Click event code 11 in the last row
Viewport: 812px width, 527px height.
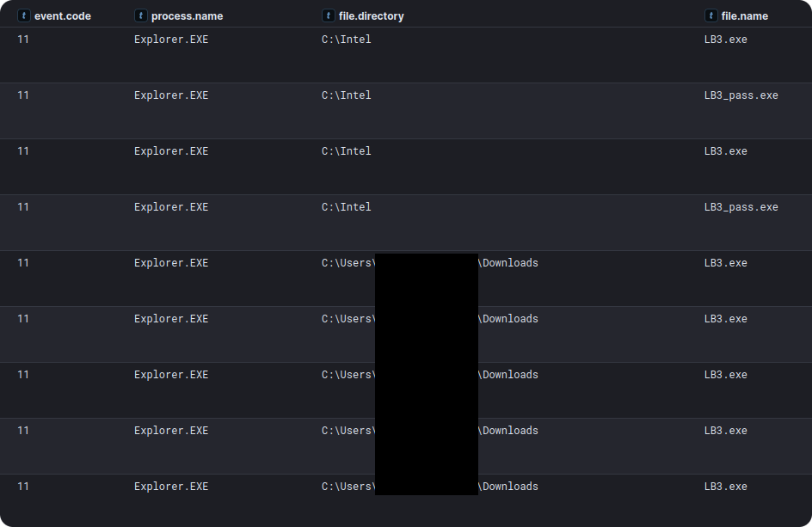[23, 487]
